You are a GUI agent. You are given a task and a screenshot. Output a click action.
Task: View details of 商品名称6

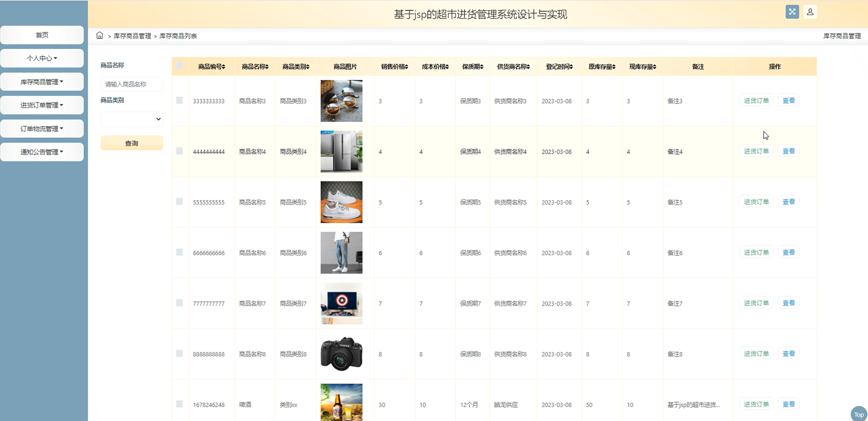pyautogui.click(x=788, y=252)
